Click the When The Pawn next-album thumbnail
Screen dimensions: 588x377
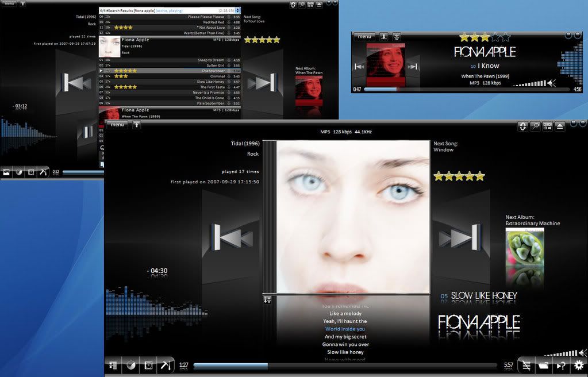(x=309, y=91)
